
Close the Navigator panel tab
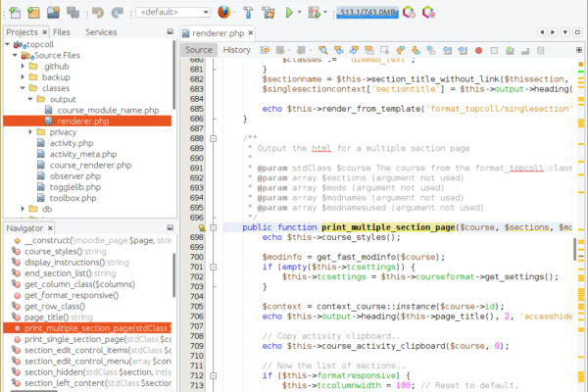pyautogui.click(x=50, y=228)
